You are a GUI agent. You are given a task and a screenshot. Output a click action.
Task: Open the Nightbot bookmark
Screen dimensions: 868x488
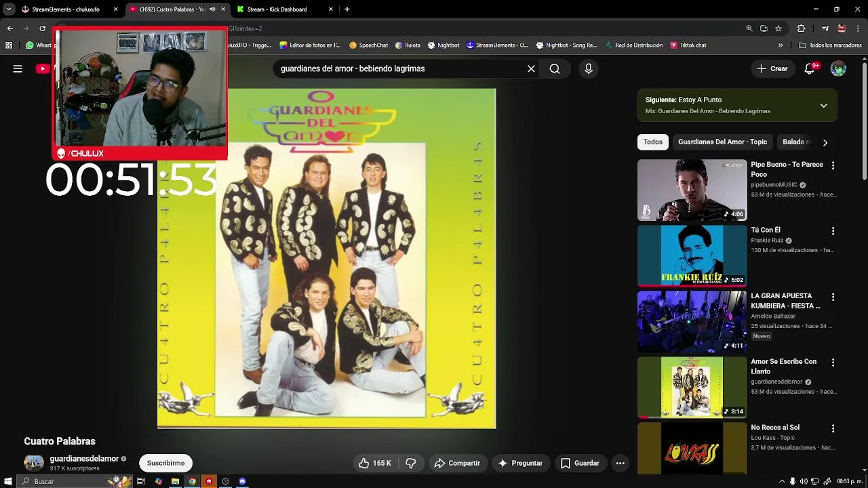(x=443, y=45)
